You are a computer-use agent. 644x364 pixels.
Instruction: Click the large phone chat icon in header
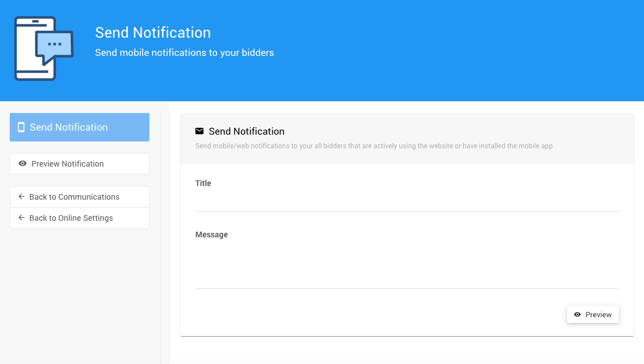point(43,48)
